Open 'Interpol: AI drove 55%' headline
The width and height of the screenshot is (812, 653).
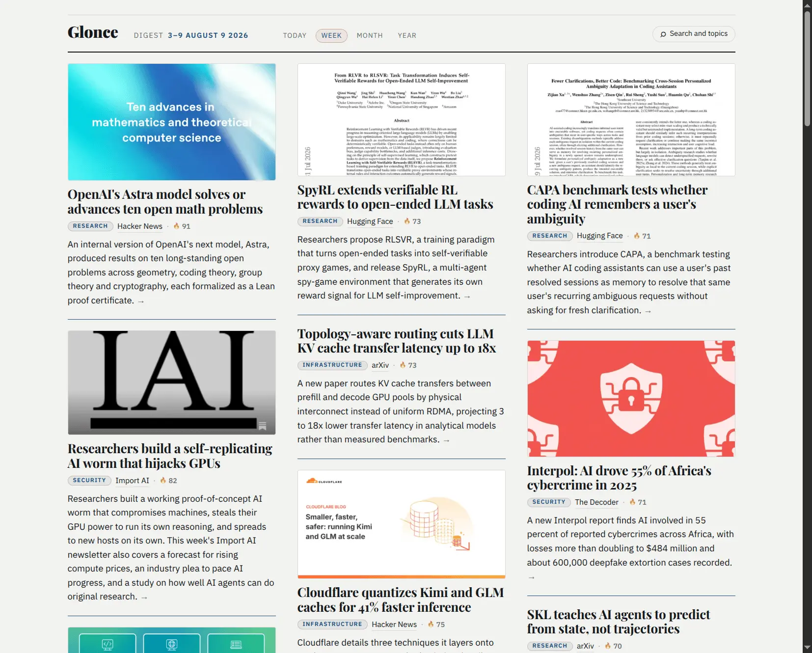(x=619, y=478)
